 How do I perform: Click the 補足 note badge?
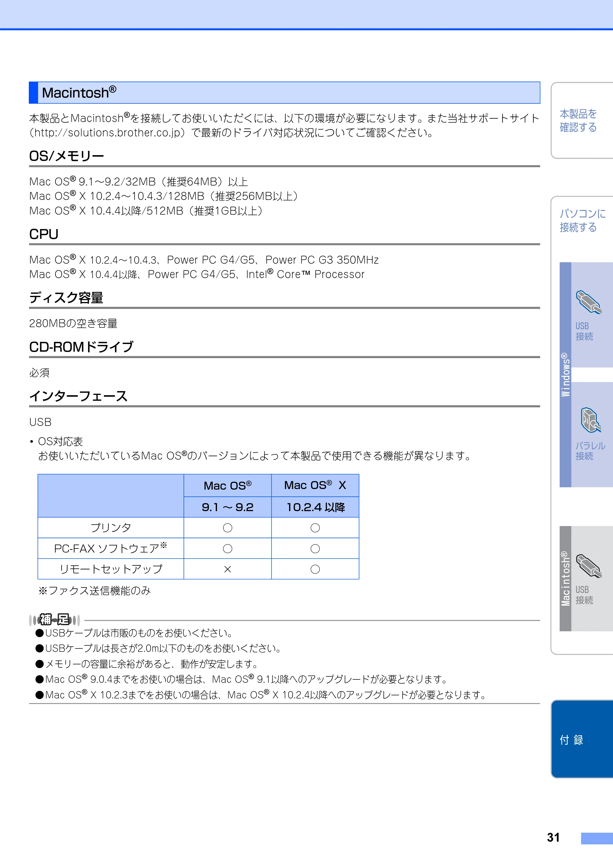(55, 620)
